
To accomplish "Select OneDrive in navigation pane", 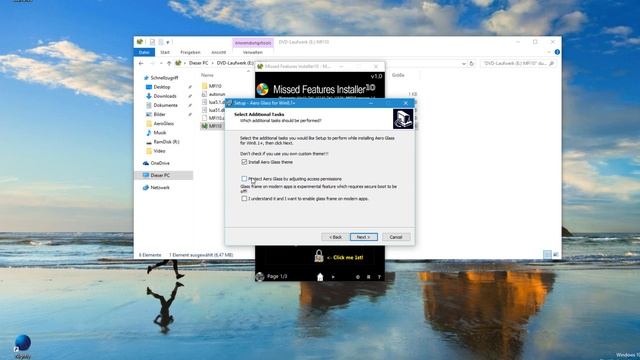I will tap(160, 163).
